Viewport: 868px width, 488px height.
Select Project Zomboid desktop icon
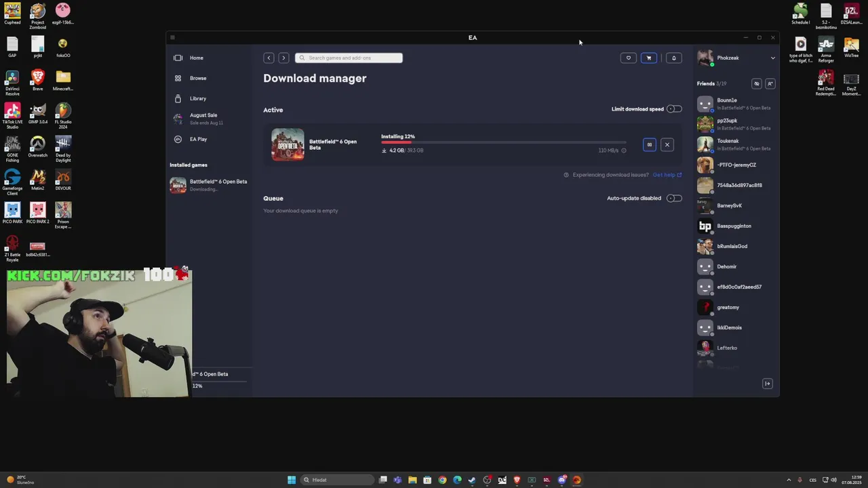37,16
